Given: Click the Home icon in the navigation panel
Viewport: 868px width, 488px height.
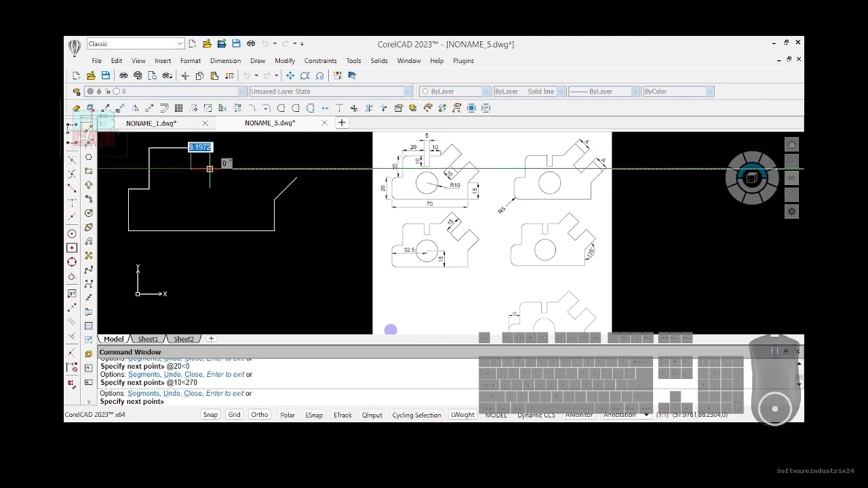Looking at the screenshot, I should click(791, 144).
